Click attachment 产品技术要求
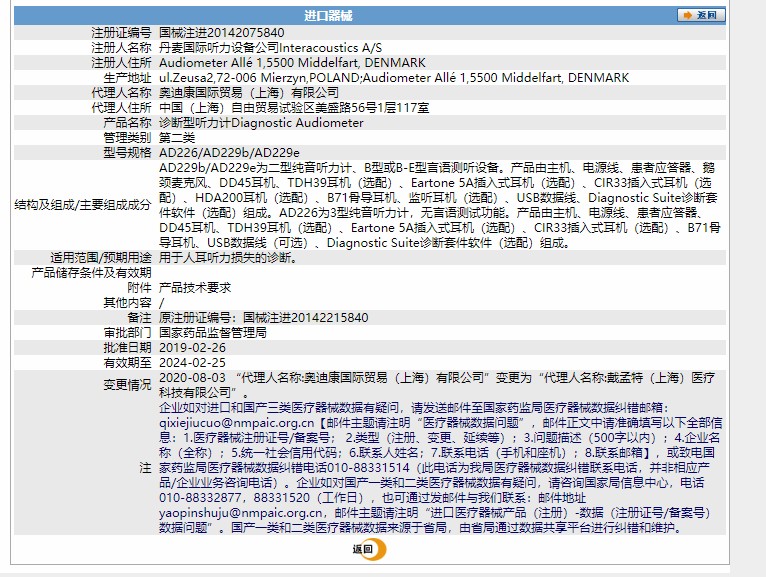 pos(195,288)
